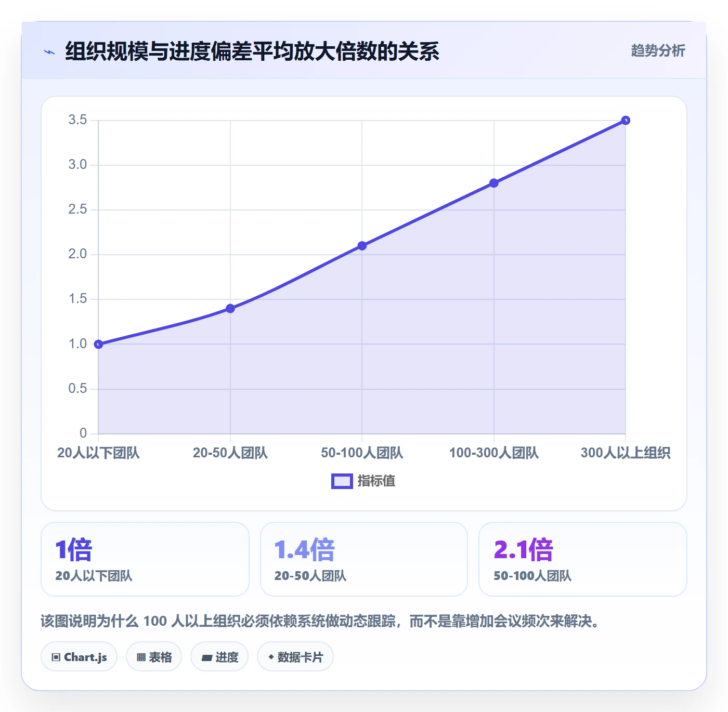Open the 1.4倍 stat card

[x=364, y=559]
